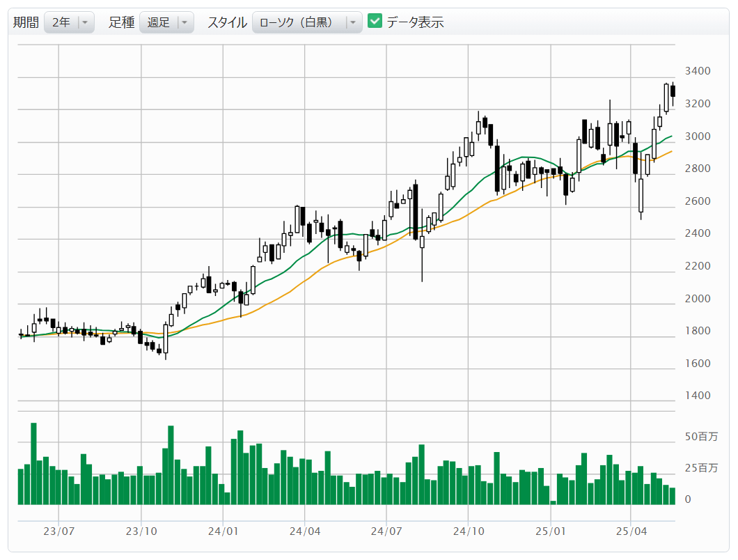Click the スタイル label

coord(227,22)
